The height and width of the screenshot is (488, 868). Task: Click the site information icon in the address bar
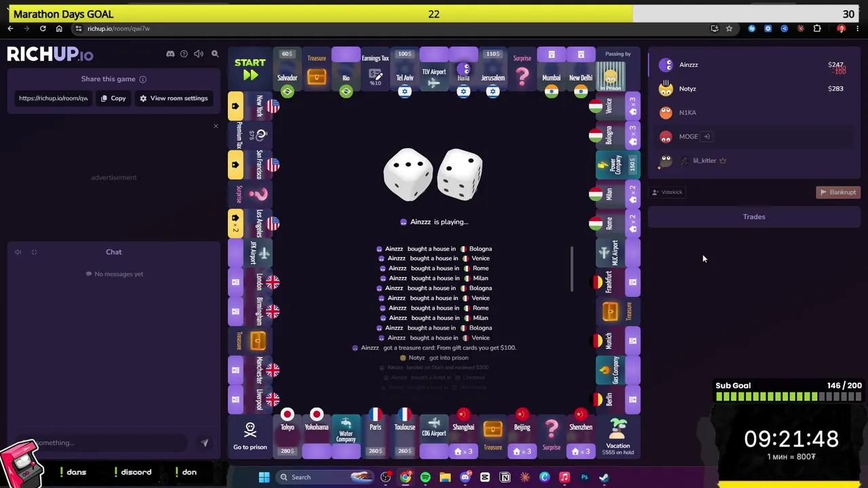[x=79, y=28]
